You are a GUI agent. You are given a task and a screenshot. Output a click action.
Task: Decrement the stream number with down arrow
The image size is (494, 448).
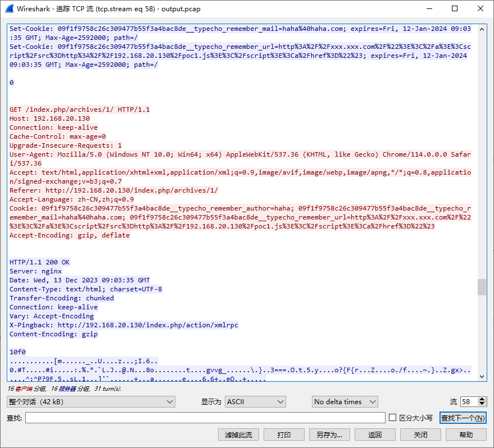coord(482,404)
